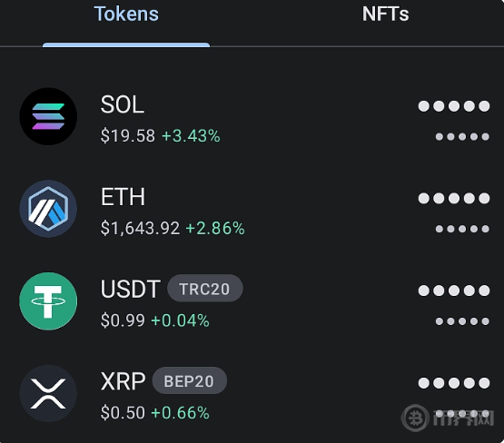
Task: Switch to the NFTs tab
Action: pos(385,15)
